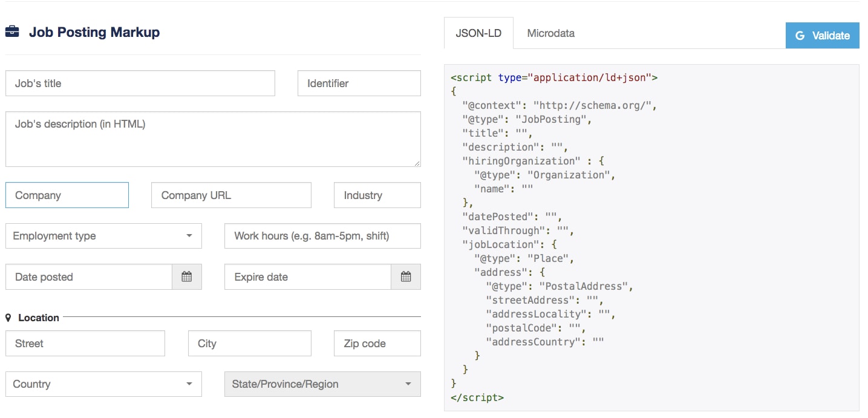Click the Company URL field
868x418 pixels.
point(231,195)
